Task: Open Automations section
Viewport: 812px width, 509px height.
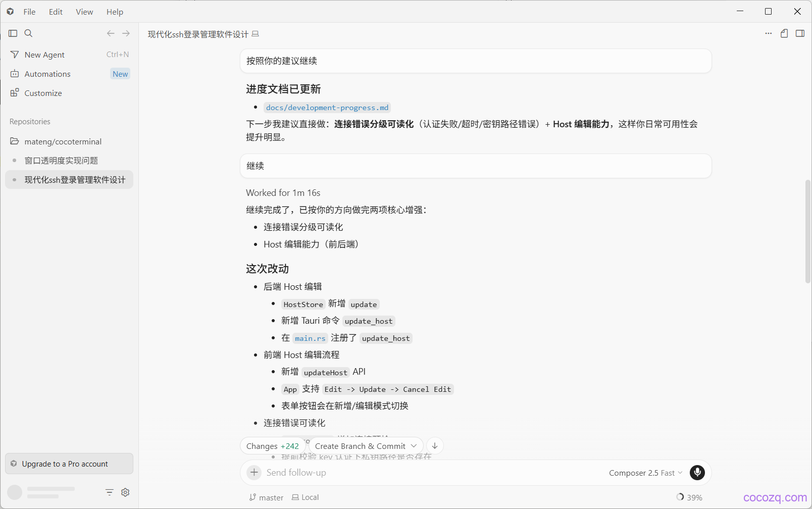Action: click(69, 74)
